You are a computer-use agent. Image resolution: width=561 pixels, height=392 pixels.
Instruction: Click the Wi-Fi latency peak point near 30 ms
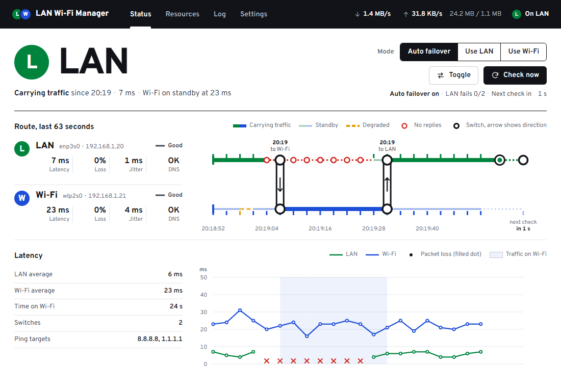(x=240, y=310)
